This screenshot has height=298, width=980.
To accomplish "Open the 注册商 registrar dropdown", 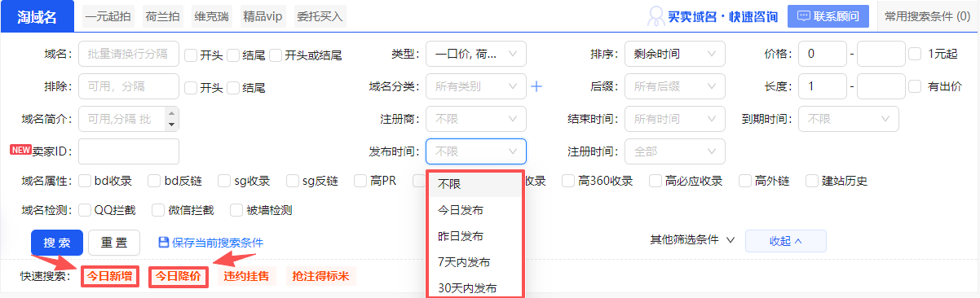I will point(476,118).
